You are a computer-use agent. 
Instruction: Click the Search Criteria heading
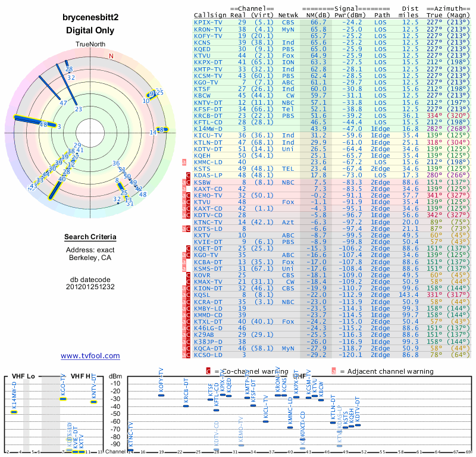pos(90,237)
